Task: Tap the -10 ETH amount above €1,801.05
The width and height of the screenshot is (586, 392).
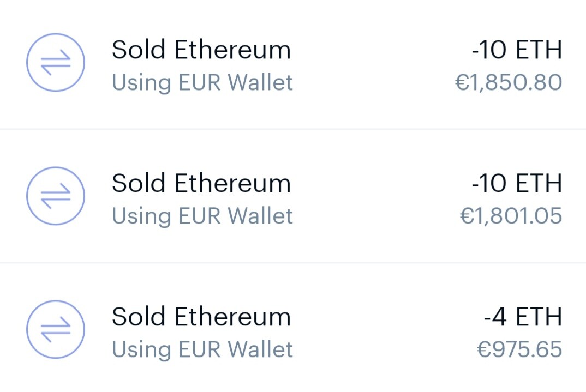Action: 517,183
